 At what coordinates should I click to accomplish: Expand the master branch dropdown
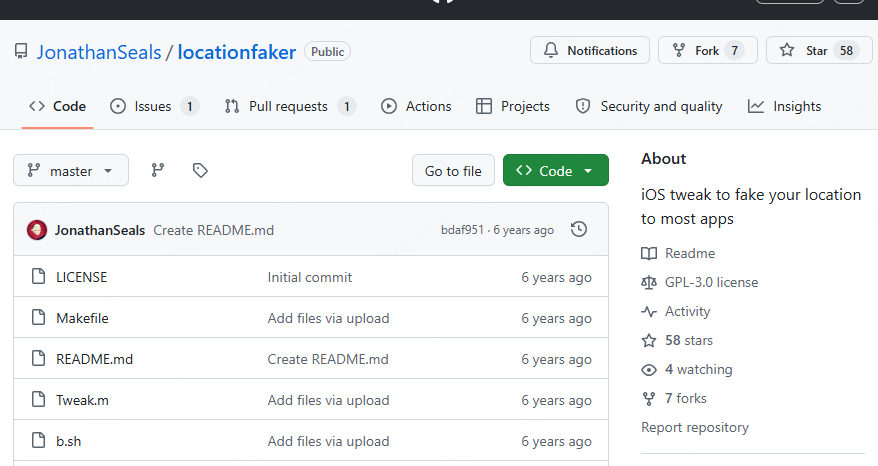[x=71, y=170]
